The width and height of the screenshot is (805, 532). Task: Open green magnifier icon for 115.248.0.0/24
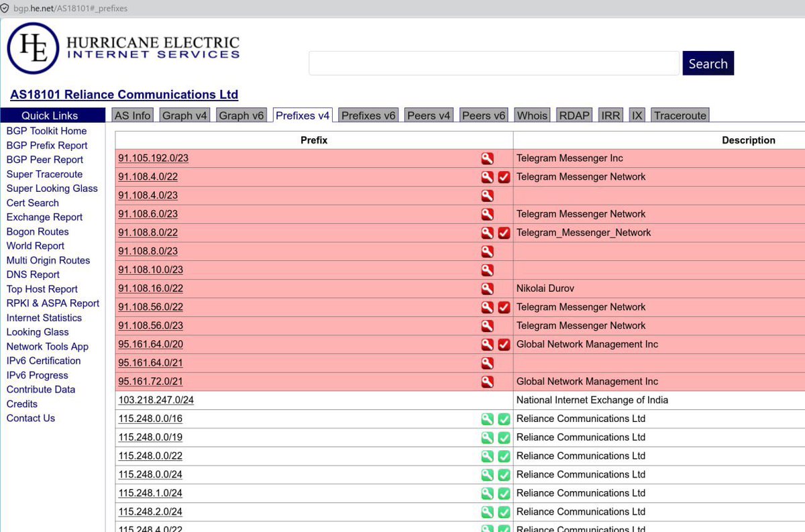coord(487,474)
